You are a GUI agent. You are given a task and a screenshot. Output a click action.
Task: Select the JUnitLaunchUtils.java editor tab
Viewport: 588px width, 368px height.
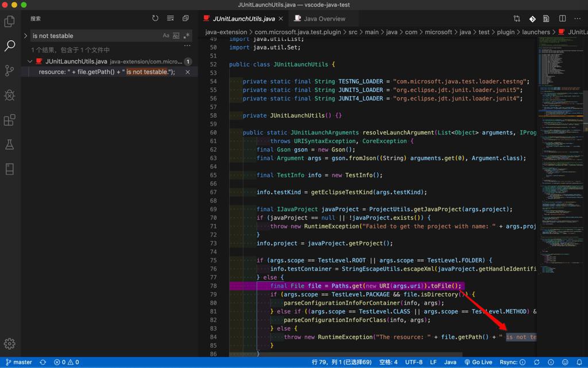[x=243, y=18]
